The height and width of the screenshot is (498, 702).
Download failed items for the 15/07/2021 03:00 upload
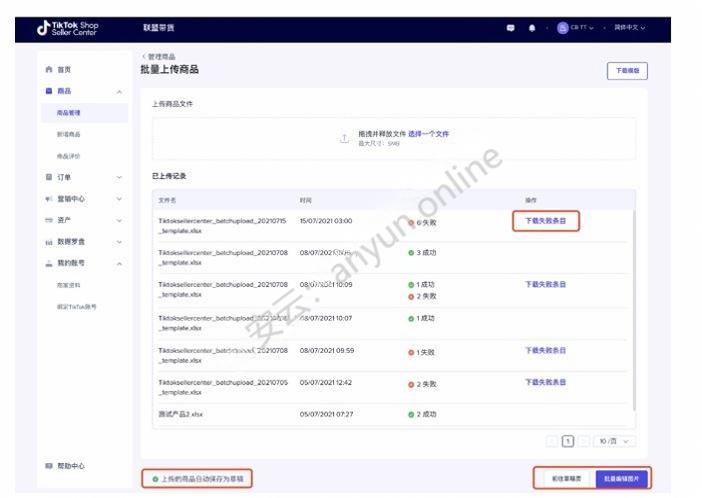(545, 221)
